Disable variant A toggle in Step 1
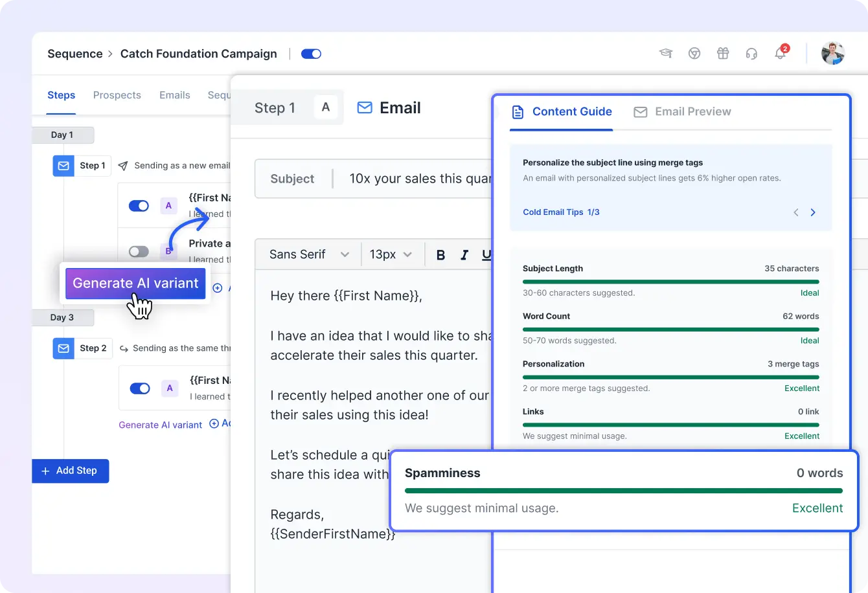 [x=139, y=206]
